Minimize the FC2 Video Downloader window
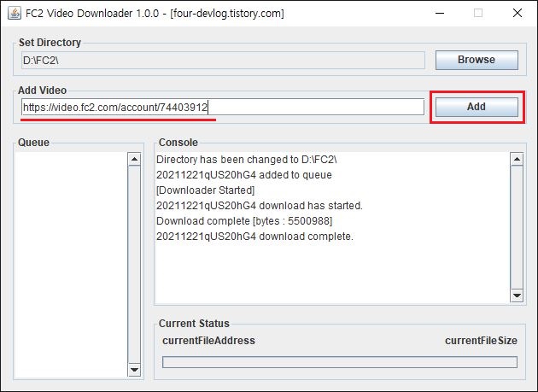Viewport: 538px width, 392px height. [x=440, y=14]
